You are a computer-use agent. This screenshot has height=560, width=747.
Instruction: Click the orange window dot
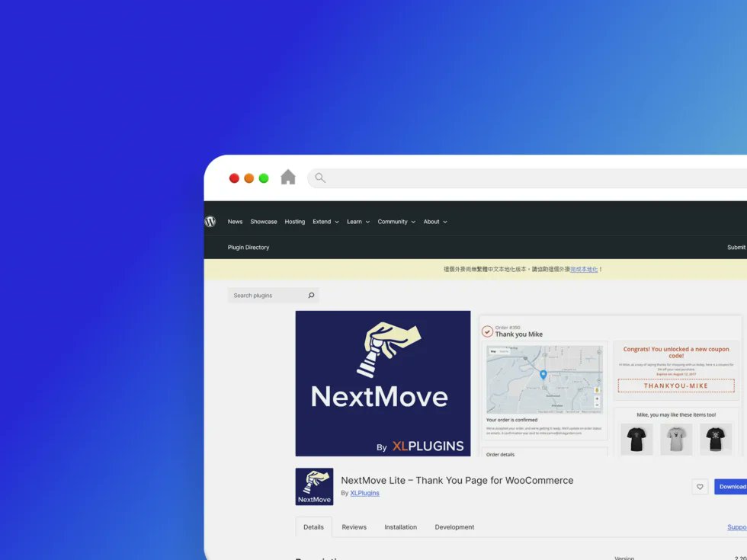click(x=248, y=178)
